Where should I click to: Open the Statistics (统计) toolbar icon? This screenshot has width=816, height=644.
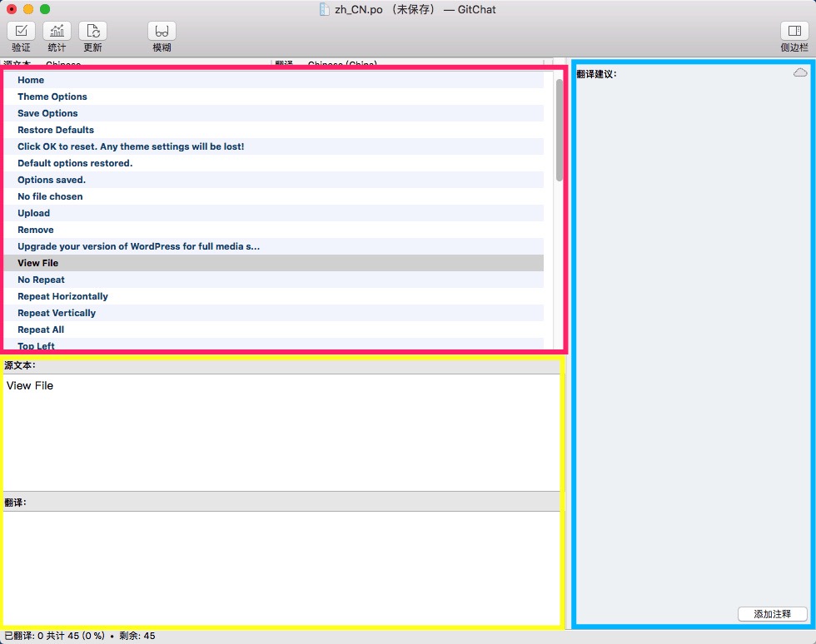coord(57,32)
